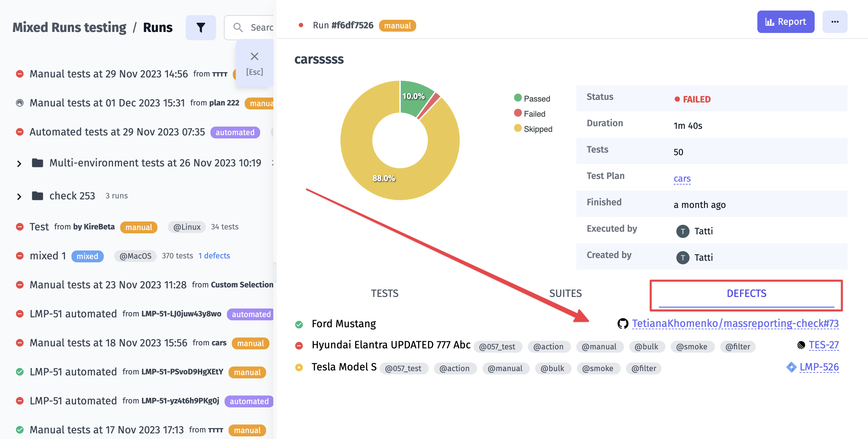
Task: Click the @smoke tag on the Hyundai Elantra row
Action: (692, 347)
